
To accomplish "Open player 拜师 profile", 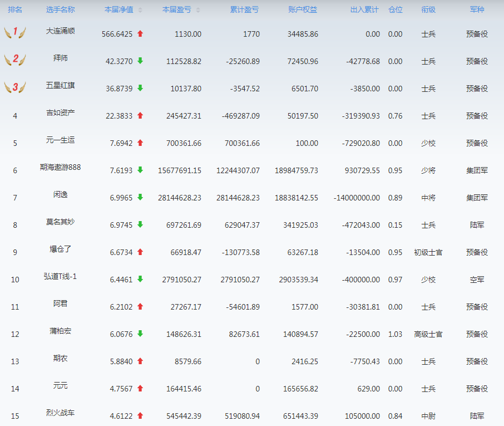I will [x=61, y=58].
